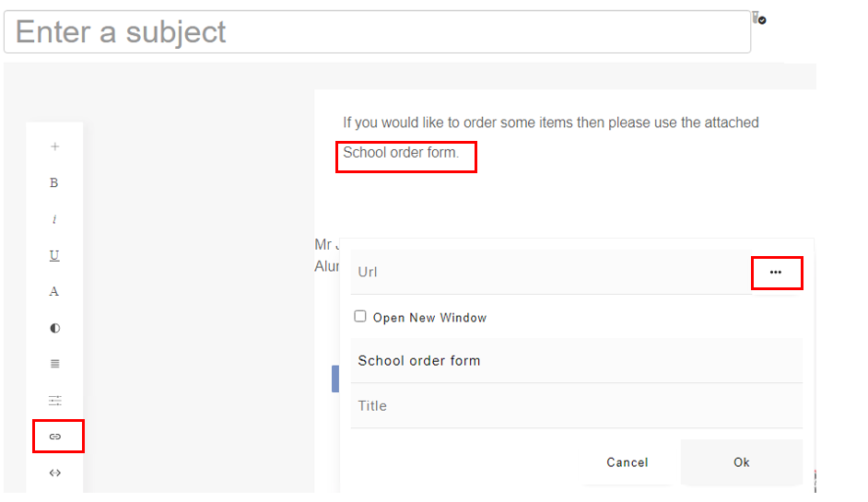This screenshot has width=868, height=502.
Task: Click the Ok button
Action: coord(741,462)
